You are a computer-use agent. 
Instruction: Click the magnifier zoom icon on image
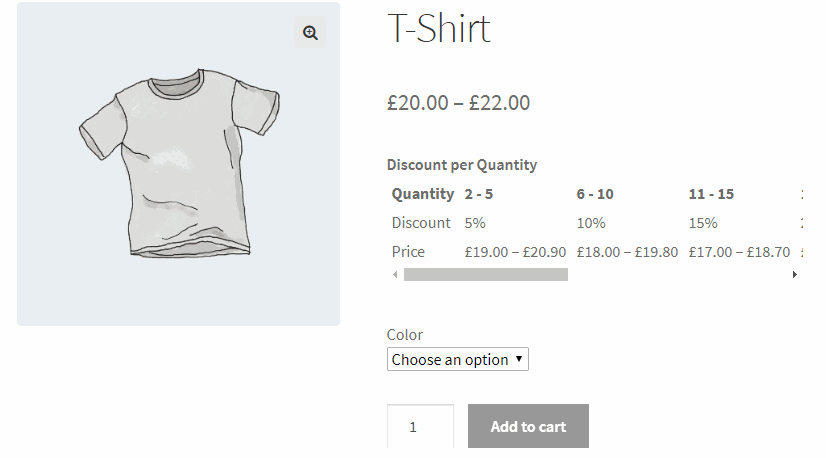(310, 33)
